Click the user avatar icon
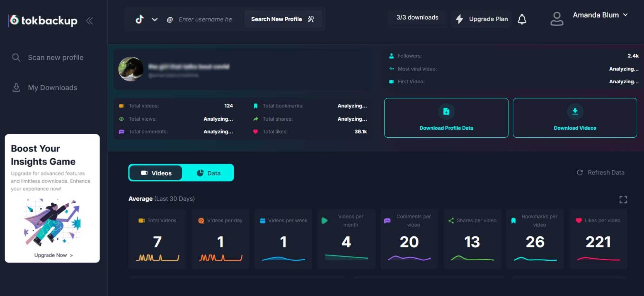Image resolution: width=644 pixels, height=296 pixels. coord(557,19)
